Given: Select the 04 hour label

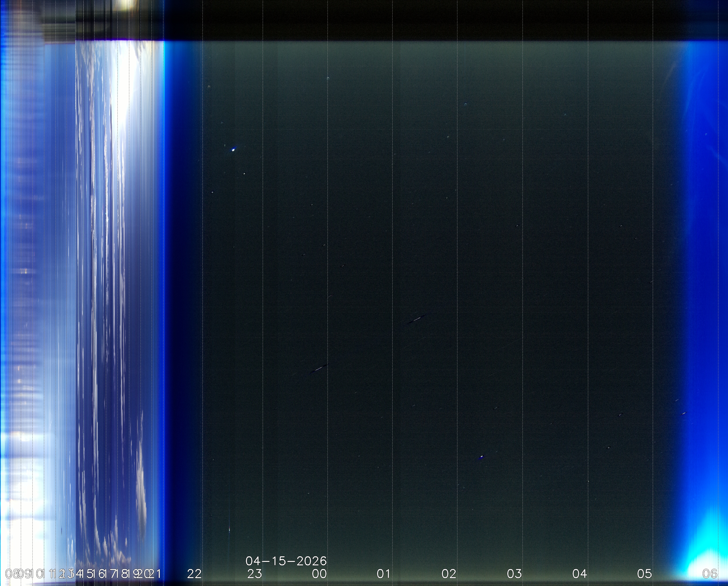Looking at the screenshot, I should click(580, 573).
